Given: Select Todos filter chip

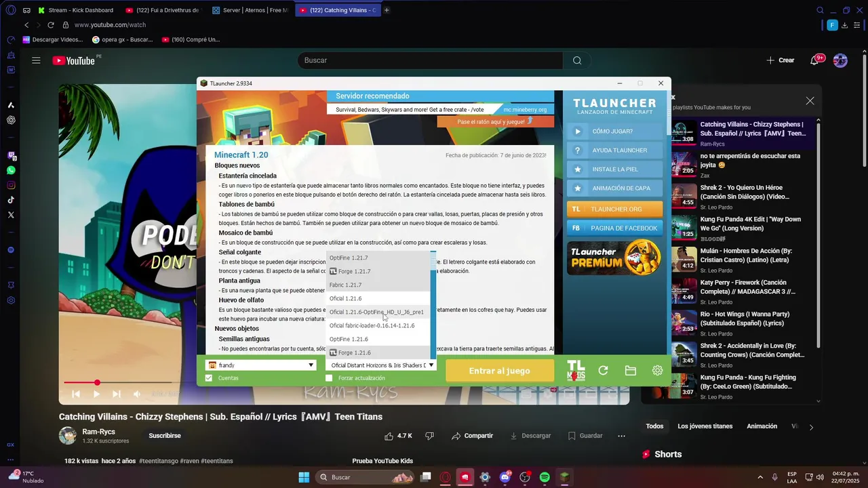Looking at the screenshot, I should [x=654, y=426].
